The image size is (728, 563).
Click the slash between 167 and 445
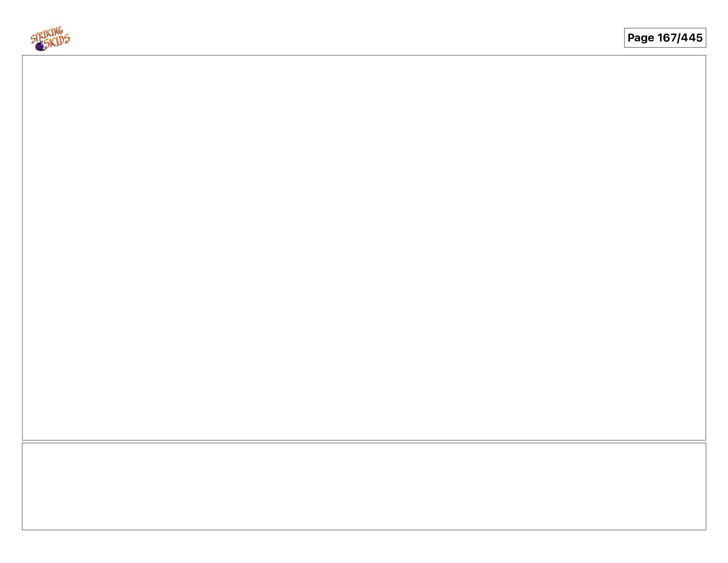(x=679, y=38)
